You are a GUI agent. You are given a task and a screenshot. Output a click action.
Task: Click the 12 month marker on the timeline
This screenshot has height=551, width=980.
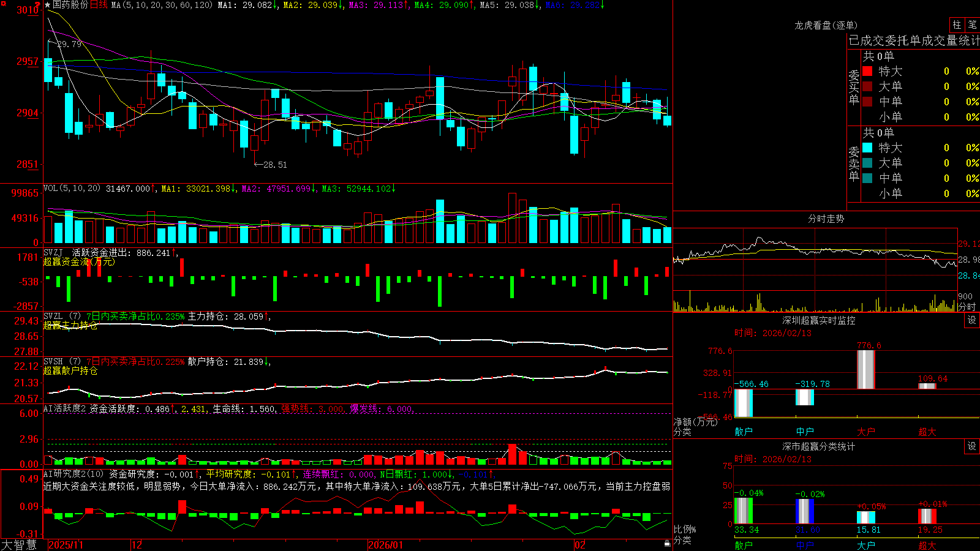tap(137, 545)
